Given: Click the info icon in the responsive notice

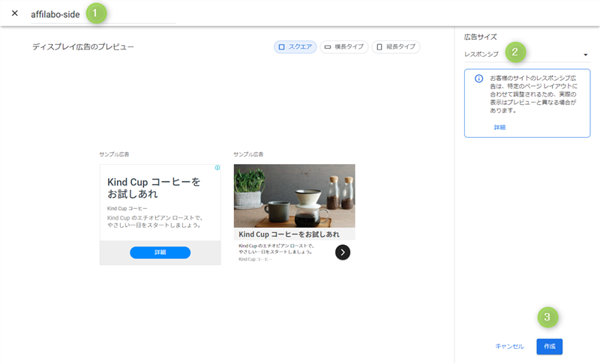Looking at the screenshot, I should coord(478,79).
